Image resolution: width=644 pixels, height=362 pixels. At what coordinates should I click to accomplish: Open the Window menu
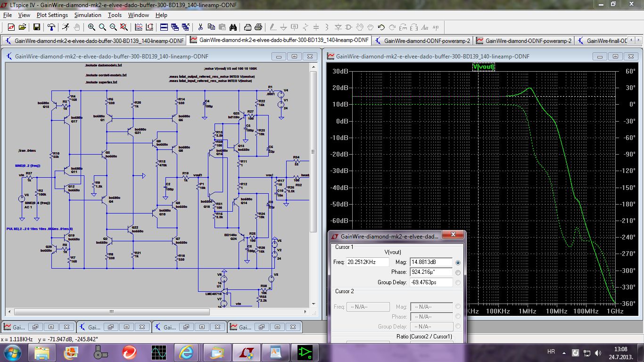[139, 15]
